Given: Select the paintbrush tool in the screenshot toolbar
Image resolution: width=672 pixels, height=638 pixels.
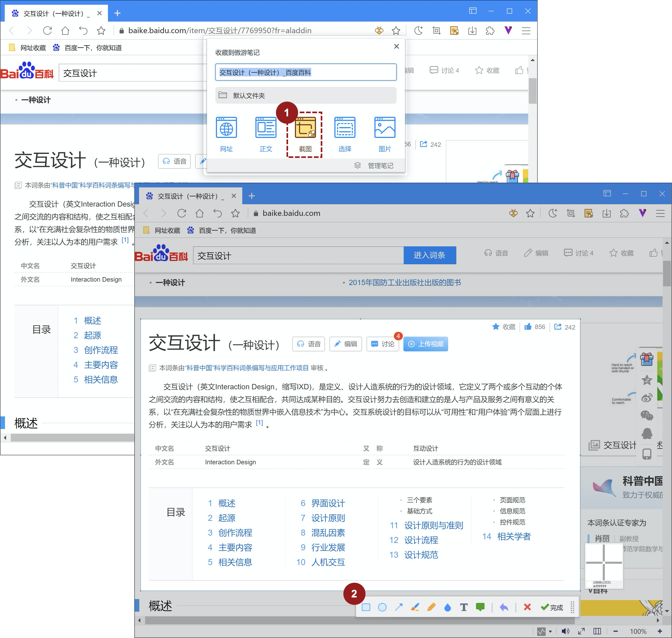Looking at the screenshot, I should pyautogui.click(x=415, y=607).
